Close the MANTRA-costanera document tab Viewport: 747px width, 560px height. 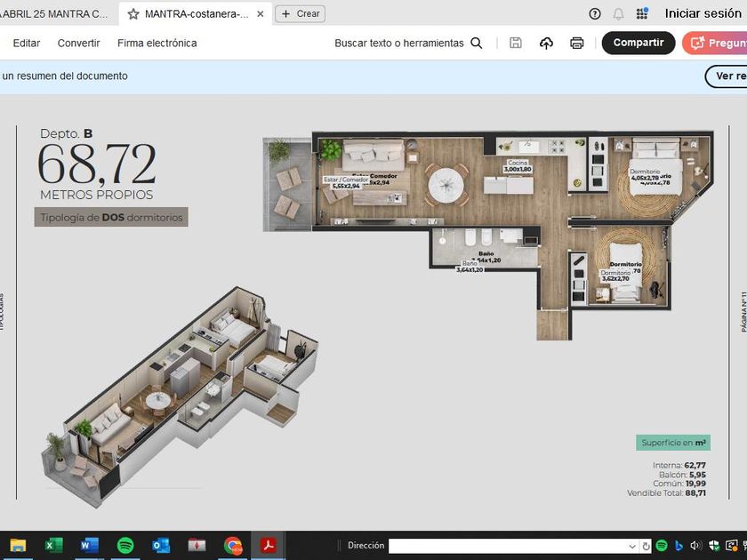tap(260, 14)
